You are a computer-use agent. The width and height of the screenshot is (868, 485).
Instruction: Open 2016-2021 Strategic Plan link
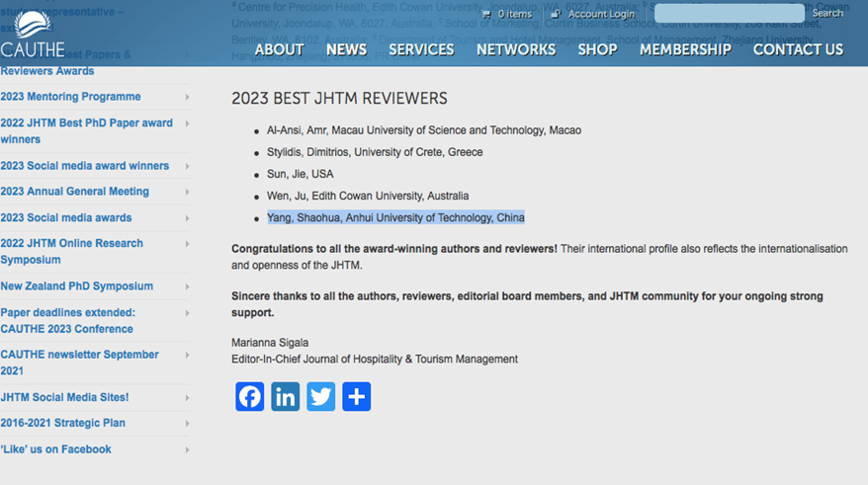pos(62,423)
